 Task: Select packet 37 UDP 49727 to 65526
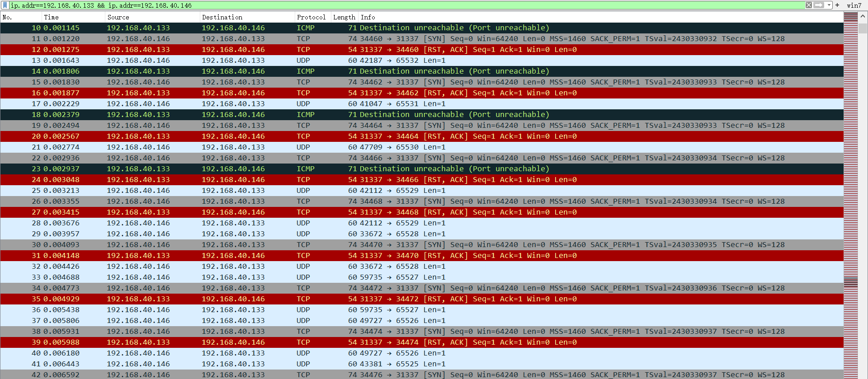422,321
